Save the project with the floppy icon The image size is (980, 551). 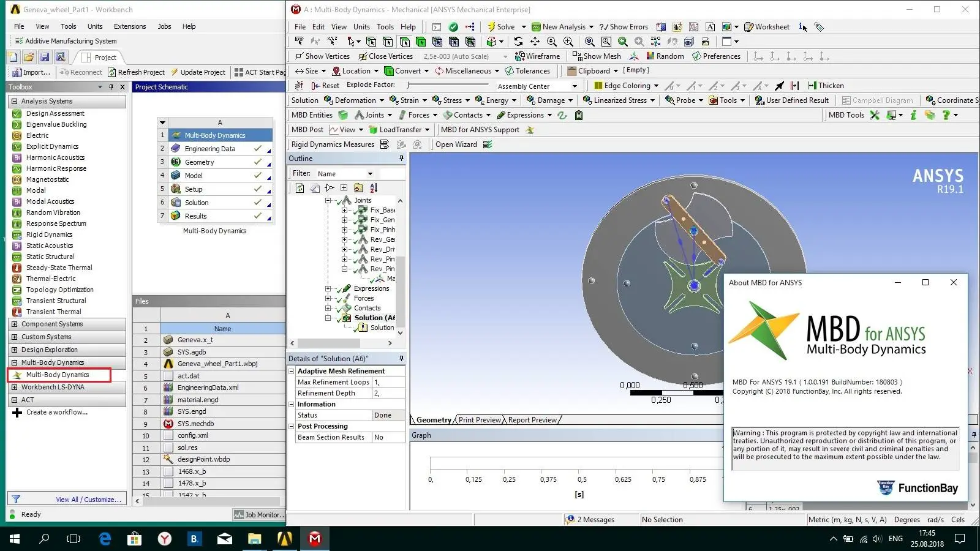pos(45,57)
